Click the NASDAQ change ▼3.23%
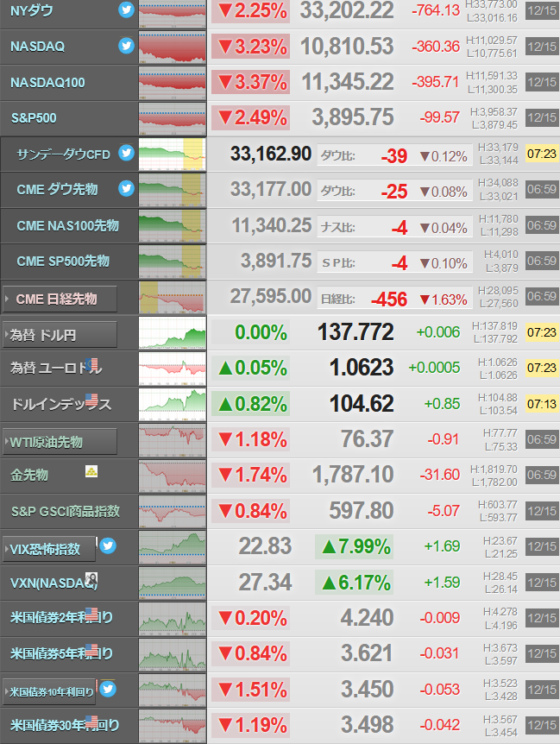The image size is (560, 744). (251, 47)
